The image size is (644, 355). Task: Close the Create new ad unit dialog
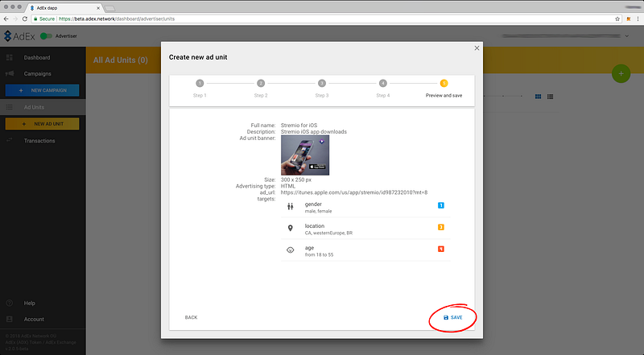pos(477,48)
